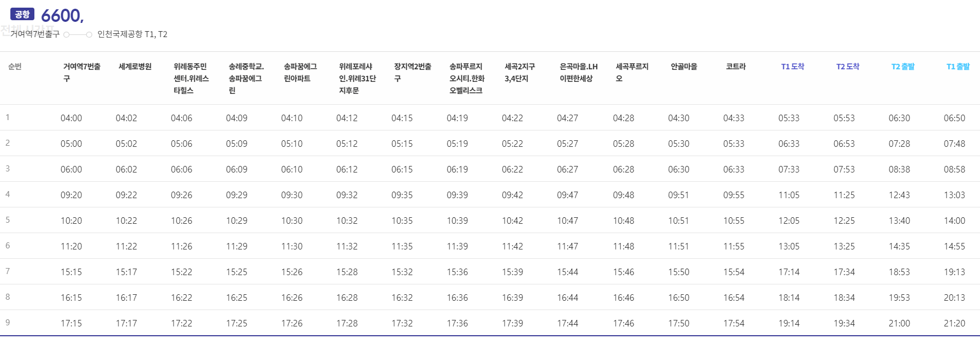Image resolution: width=980 pixels, height=339 pixels.
Task: Click the 11:55 코트라 time in row 6
Action: pyautogui.click(x=734, y=246)
